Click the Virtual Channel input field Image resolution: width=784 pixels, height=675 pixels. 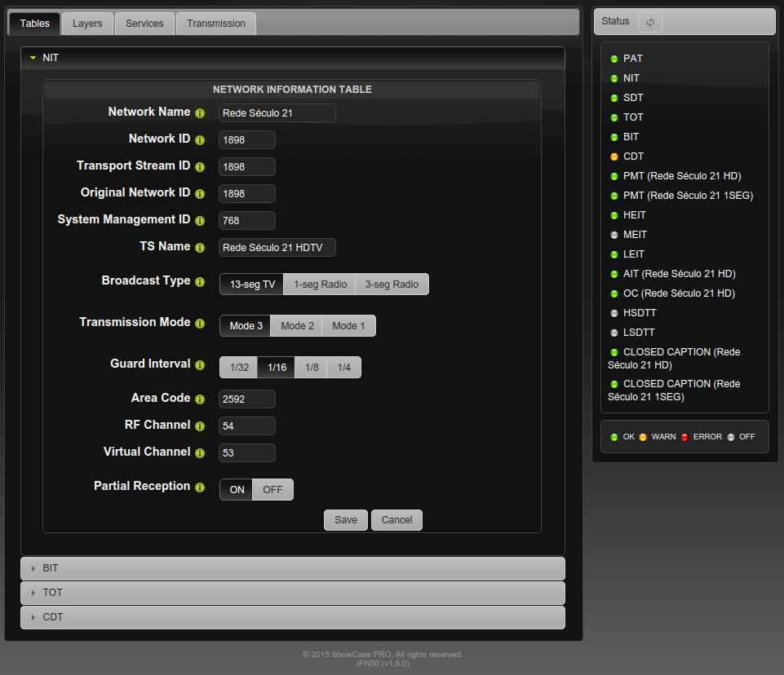click(x=247, y=453)
